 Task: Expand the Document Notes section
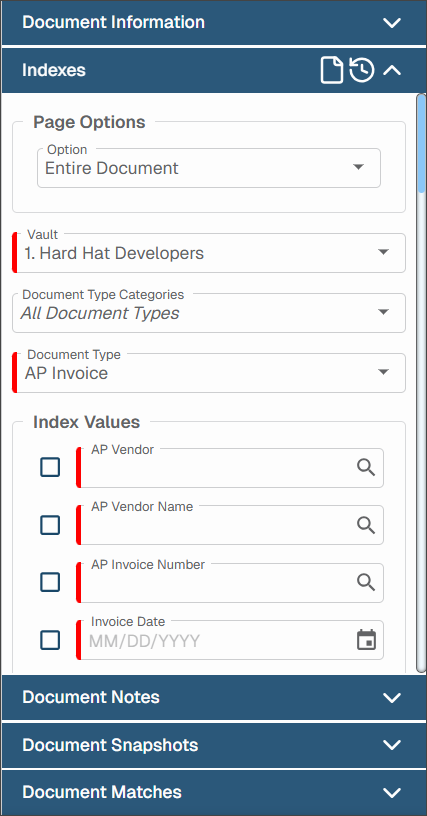(x=214, y=697)
